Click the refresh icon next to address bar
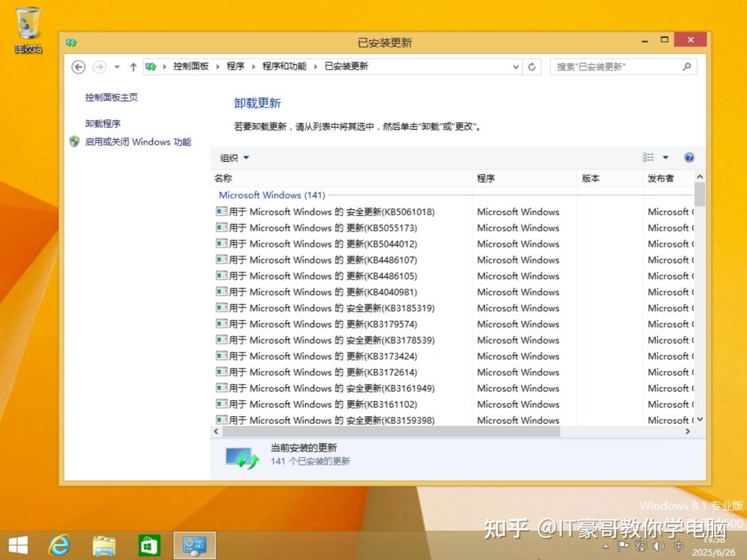The width and height of the screenshot is (747, 560). pyautogui.click(x=531, y=66)
